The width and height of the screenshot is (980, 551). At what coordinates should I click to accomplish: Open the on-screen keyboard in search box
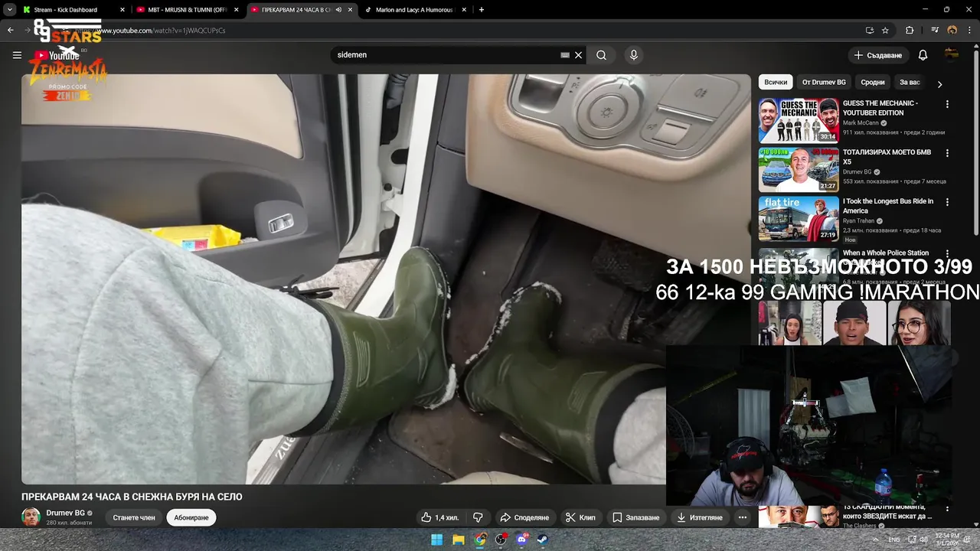[565, 55]
